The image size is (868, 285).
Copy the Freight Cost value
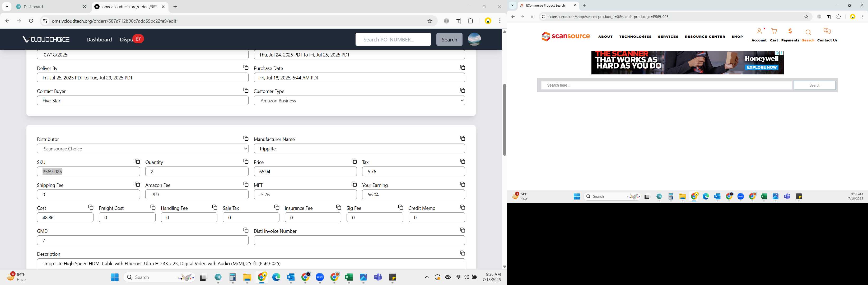[153, 207]
